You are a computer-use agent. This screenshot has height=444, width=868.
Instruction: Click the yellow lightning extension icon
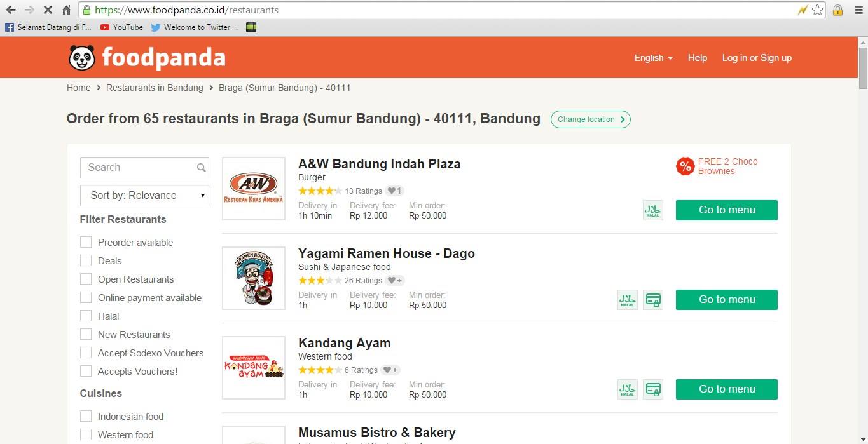(803, 10)
